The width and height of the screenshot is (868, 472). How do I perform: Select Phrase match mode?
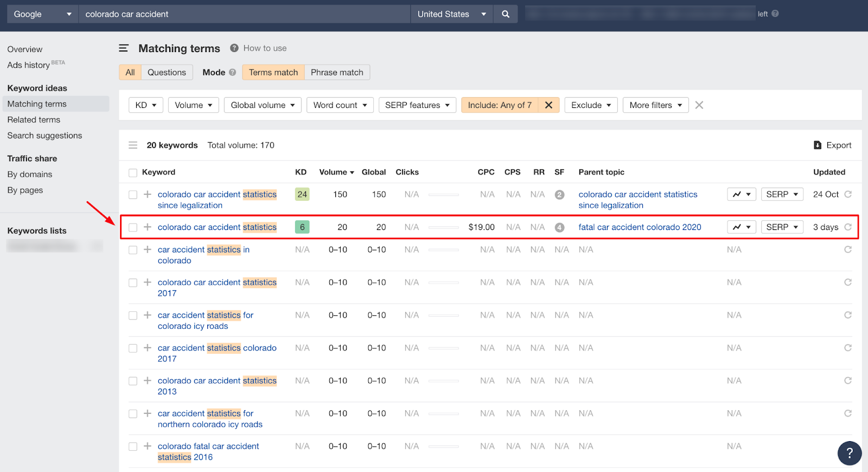(337, 72)
